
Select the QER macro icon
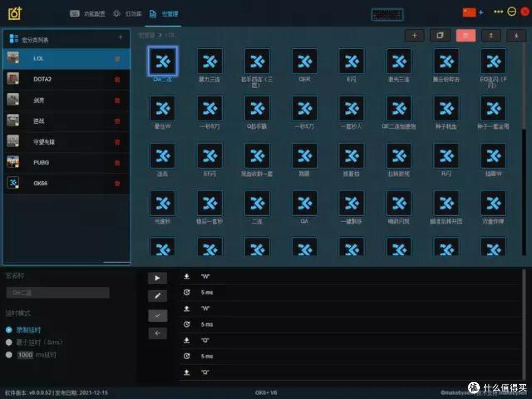[x=304, y=61]
